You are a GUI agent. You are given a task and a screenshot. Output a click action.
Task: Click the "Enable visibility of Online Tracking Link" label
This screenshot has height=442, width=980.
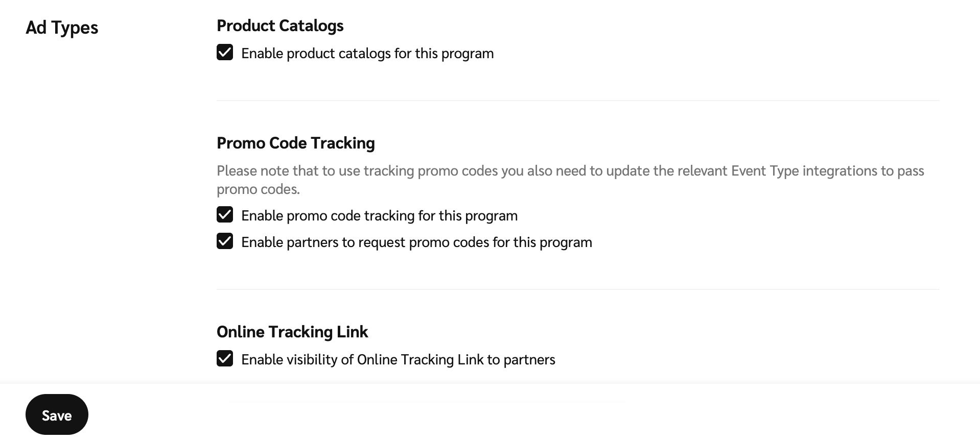tap(398, 360)
